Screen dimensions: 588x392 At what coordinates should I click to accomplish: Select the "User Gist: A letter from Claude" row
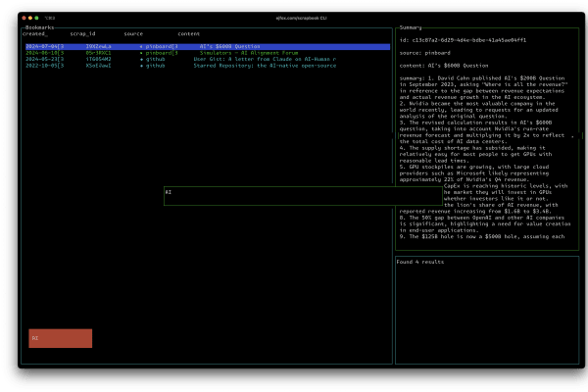tap(208, 59)
